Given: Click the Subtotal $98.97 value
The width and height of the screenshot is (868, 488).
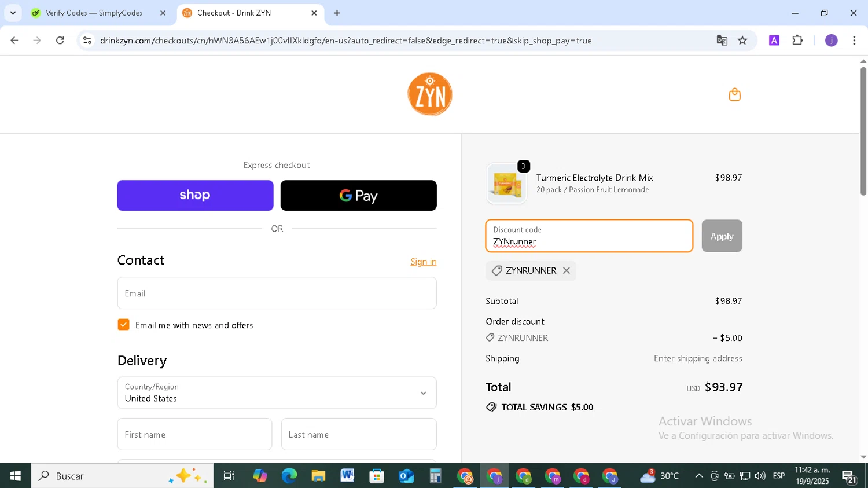Looking at the screenshot, I should 729,301.
